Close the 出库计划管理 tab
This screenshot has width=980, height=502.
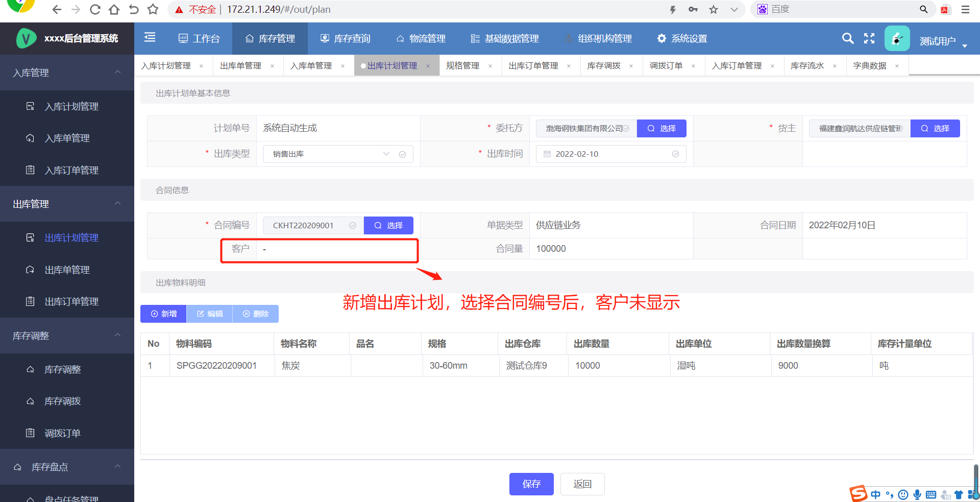pos(428,66)
